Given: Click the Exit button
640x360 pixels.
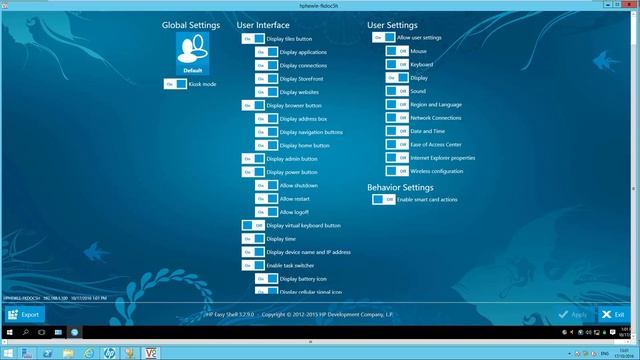Looking at the screenshot, I should (614, 314).
